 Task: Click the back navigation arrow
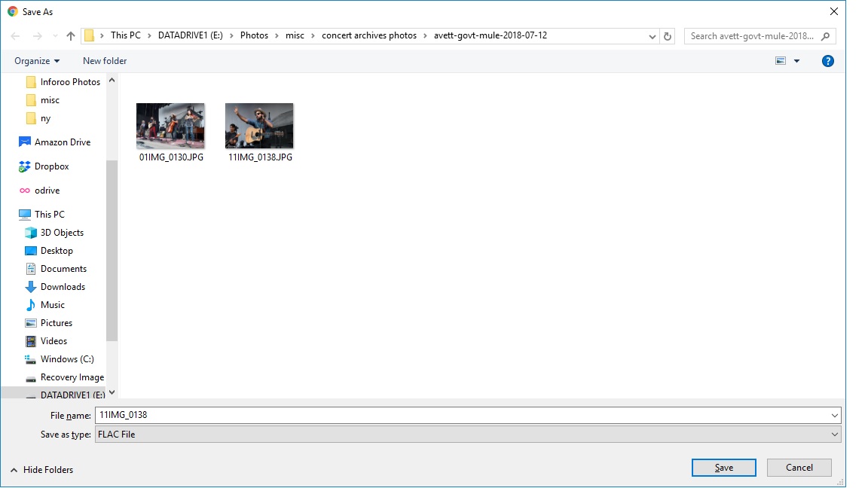pyautogui.click(x=15, y=35)
